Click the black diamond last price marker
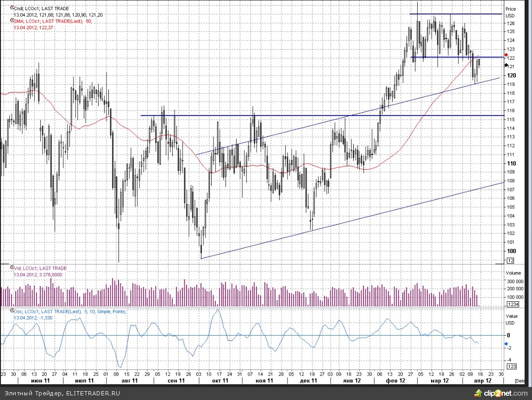 click(x=507, y=65)
